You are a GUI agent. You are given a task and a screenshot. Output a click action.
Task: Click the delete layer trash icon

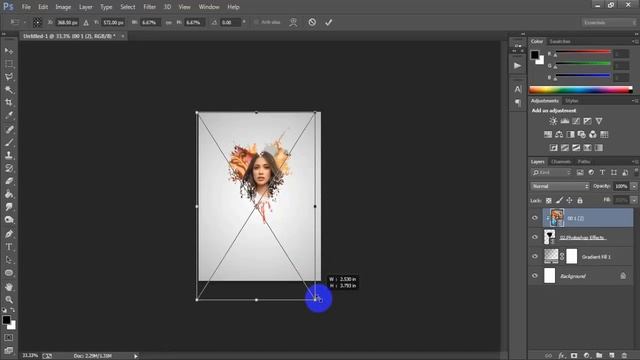[x=624, y=356]
